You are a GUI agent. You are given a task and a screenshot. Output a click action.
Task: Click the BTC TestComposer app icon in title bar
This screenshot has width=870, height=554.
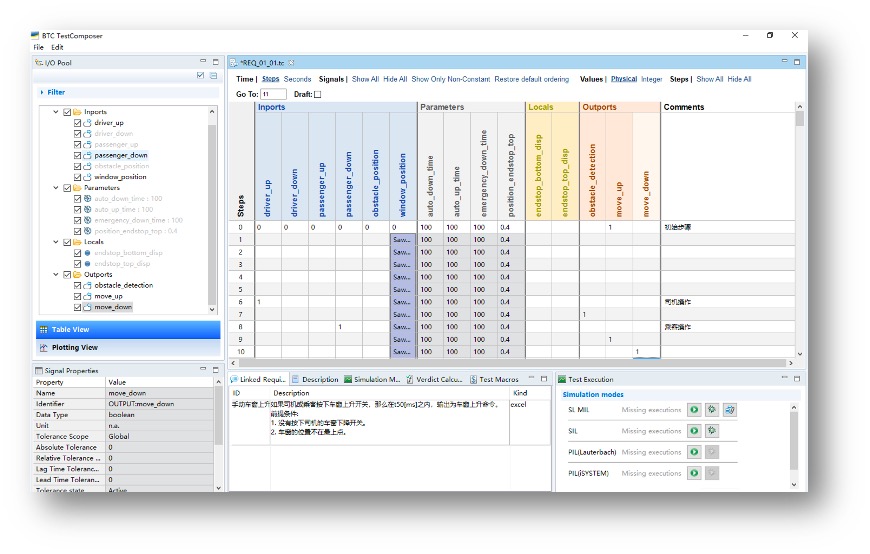(36, 35)
